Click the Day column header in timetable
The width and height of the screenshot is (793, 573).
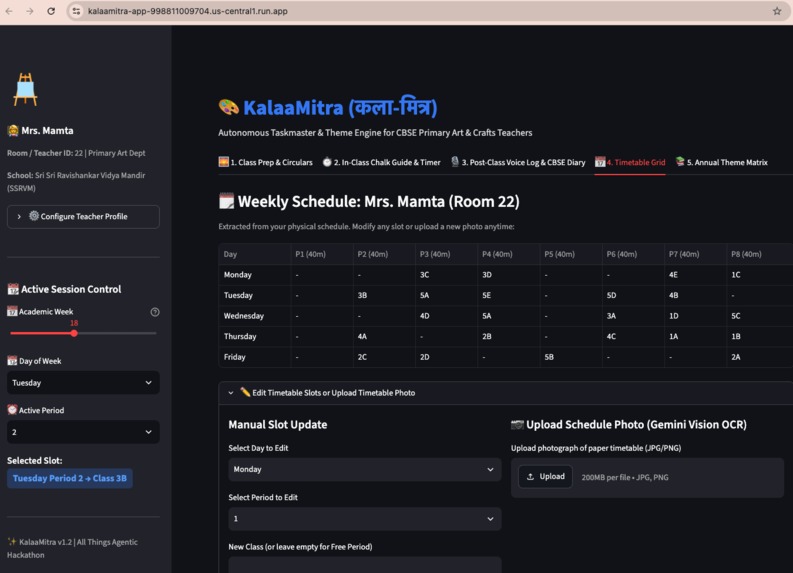click(x=255, y=254)
